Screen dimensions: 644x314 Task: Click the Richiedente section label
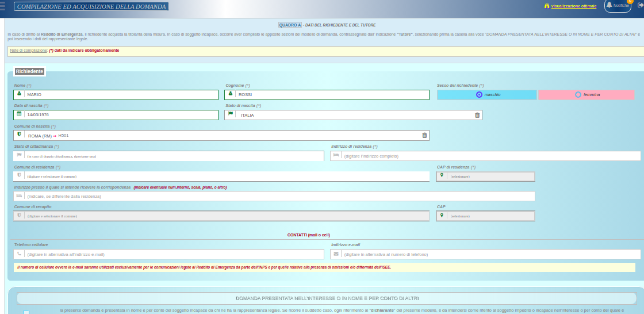[x=29, y=71]
